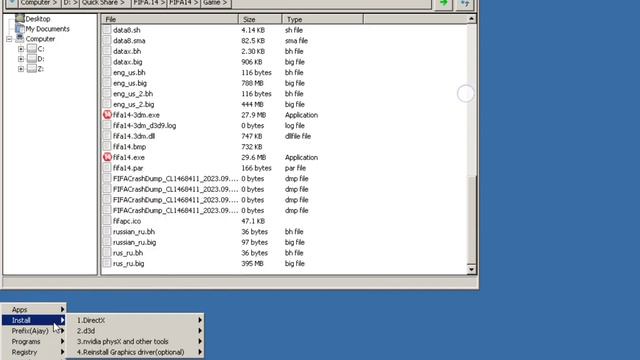Click the Type column header
The height and width of the screenshot is (360, 640).
point(322,19)
